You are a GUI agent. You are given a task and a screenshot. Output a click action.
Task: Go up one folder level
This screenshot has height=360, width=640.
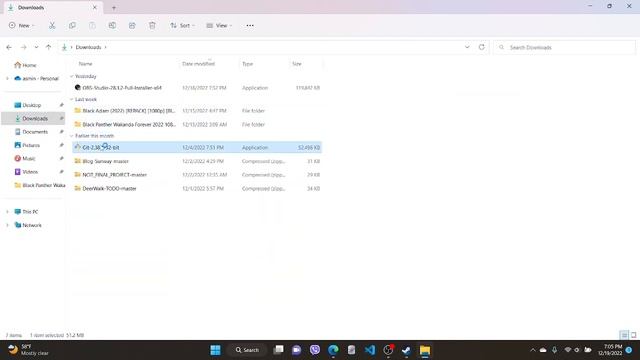pyautogui.click(x=49, y=47)
